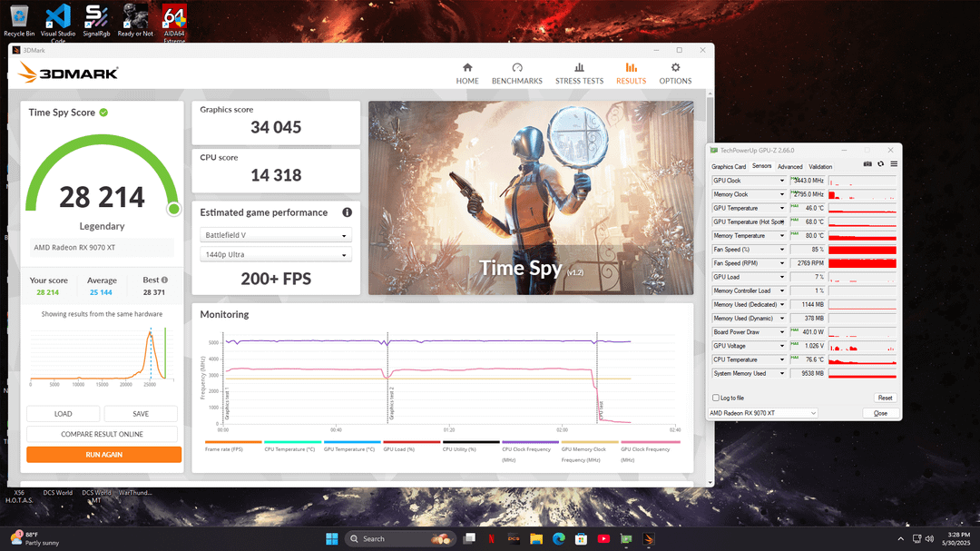Open the volume control in system tray
980x551 pixels.
pos(929,538)
